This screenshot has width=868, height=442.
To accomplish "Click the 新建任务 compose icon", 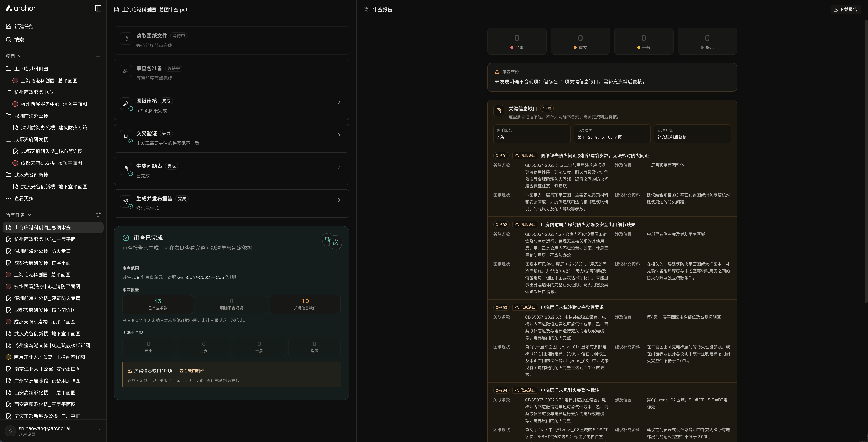I will (9, 26).
